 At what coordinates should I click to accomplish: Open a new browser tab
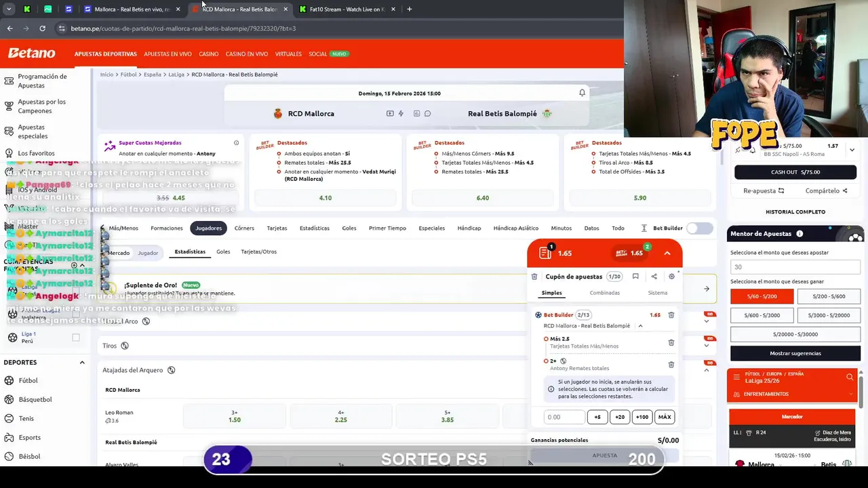coord(409,9)
